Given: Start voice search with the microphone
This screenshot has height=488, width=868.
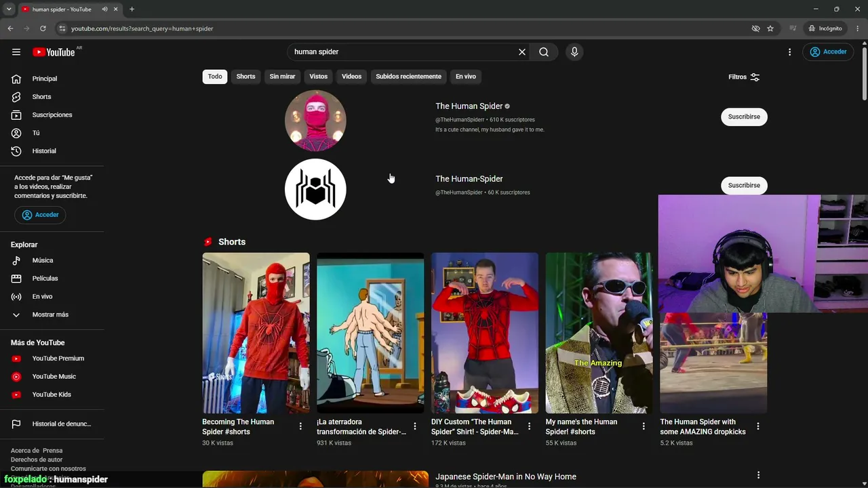Looking at the screenshot, I should (x=574, y=52).
